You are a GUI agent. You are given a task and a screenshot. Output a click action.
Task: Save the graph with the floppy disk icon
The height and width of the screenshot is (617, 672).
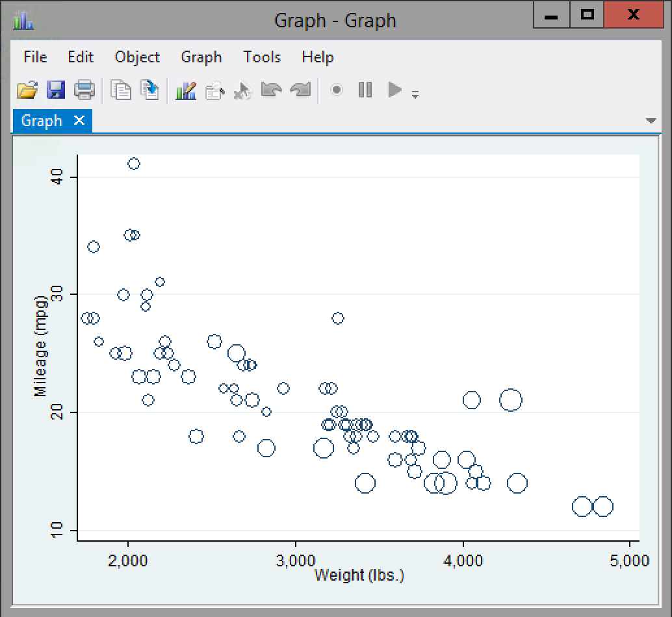[x=56, y=90]
